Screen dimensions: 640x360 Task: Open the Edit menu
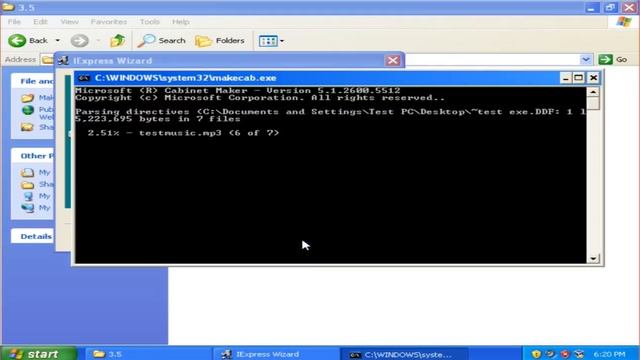tap(40, 22)
